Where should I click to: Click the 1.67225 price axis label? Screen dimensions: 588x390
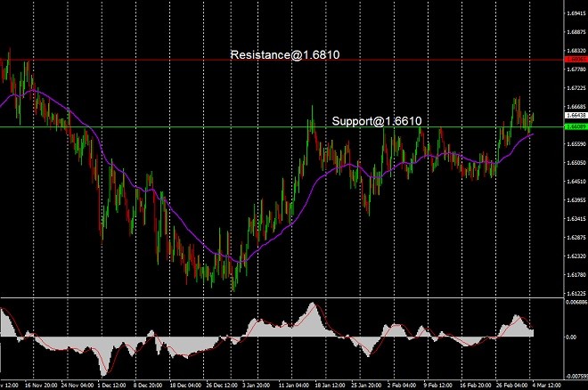576,88
